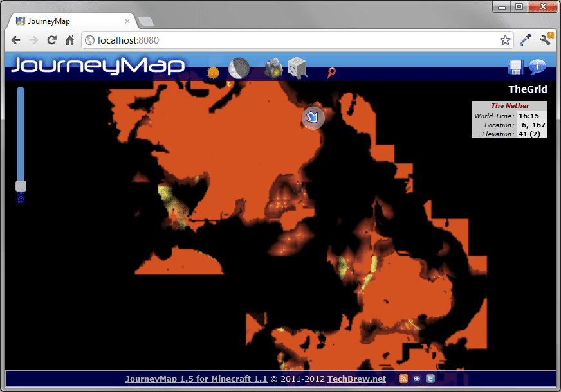561x392 pixels.
Task: Reload the page with the refresh button
Action: [x=52, y=40]
